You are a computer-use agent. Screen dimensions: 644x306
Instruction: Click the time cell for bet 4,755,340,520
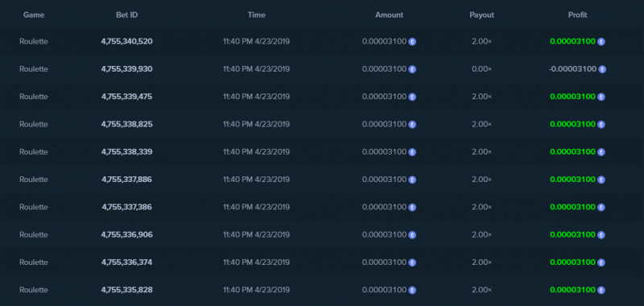(x=256, y=41)
